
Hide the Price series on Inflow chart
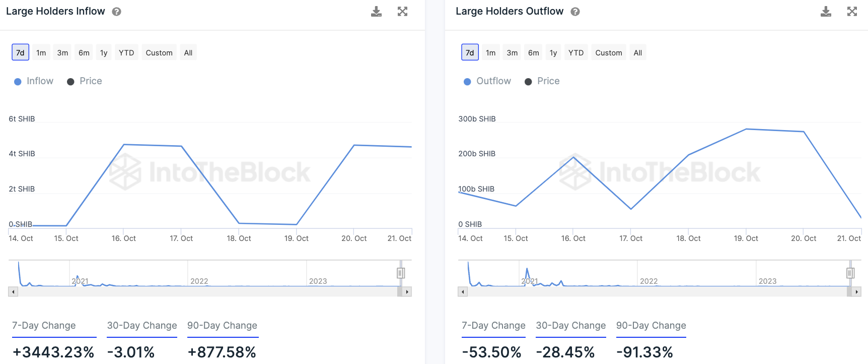(85, 81)
